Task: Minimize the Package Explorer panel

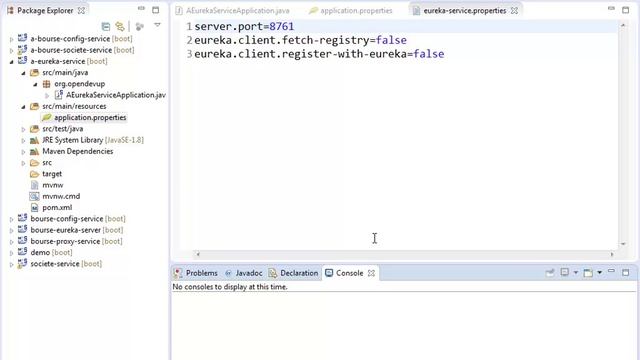Action: tap(141, 8)
